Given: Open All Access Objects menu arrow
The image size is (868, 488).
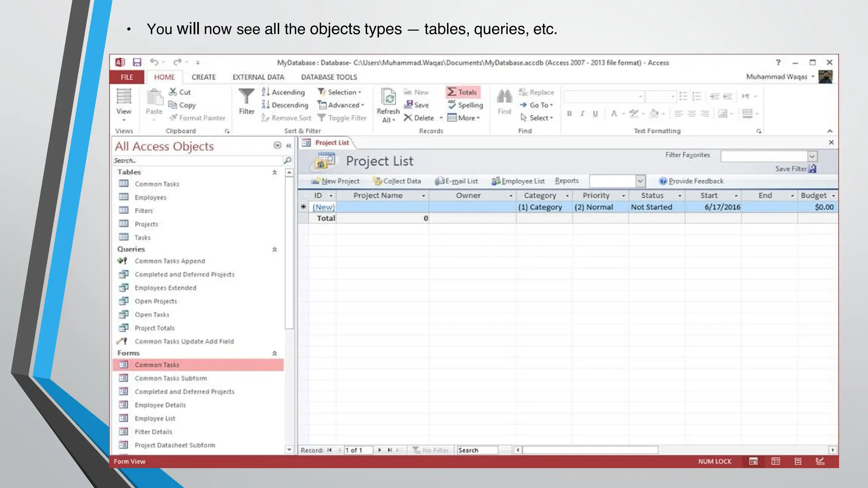Looking at the screenshot, I should (277, 146).
